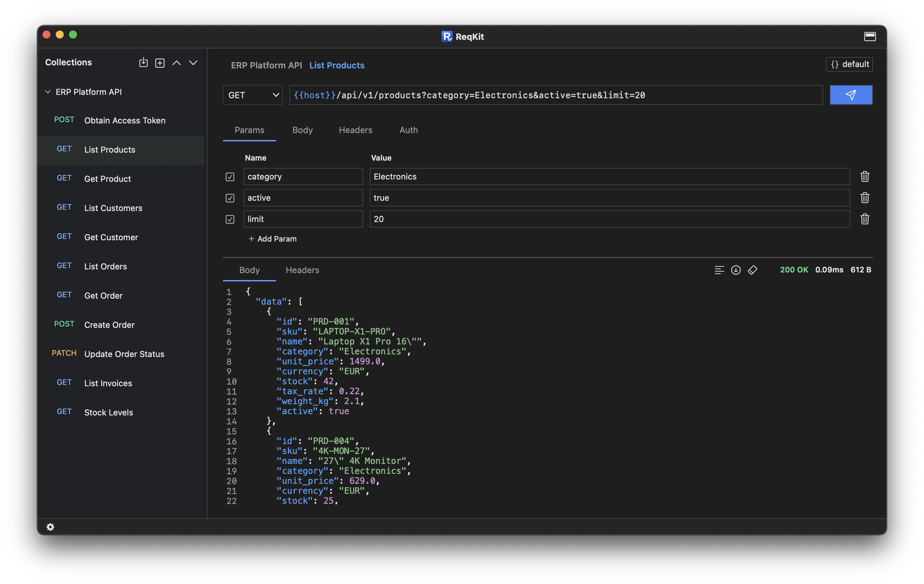
Task: Click the true value field
Action: pyautogui.click(x=610, y=198)
